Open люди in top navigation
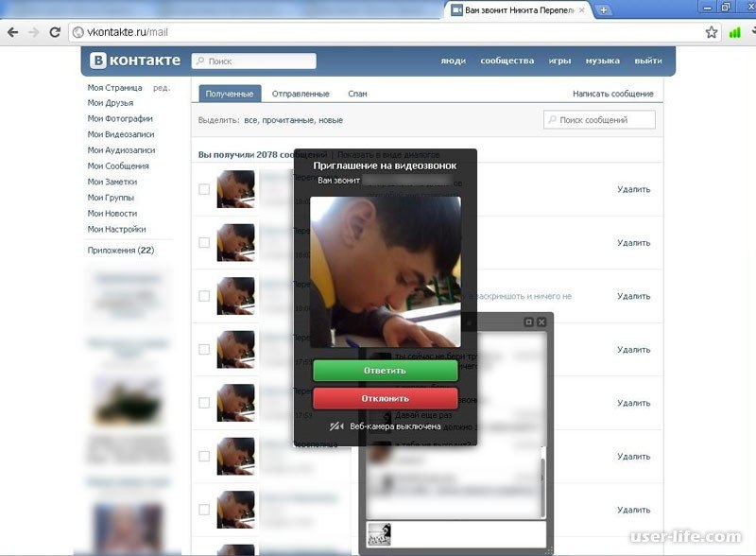 click(x=454, y=61)
